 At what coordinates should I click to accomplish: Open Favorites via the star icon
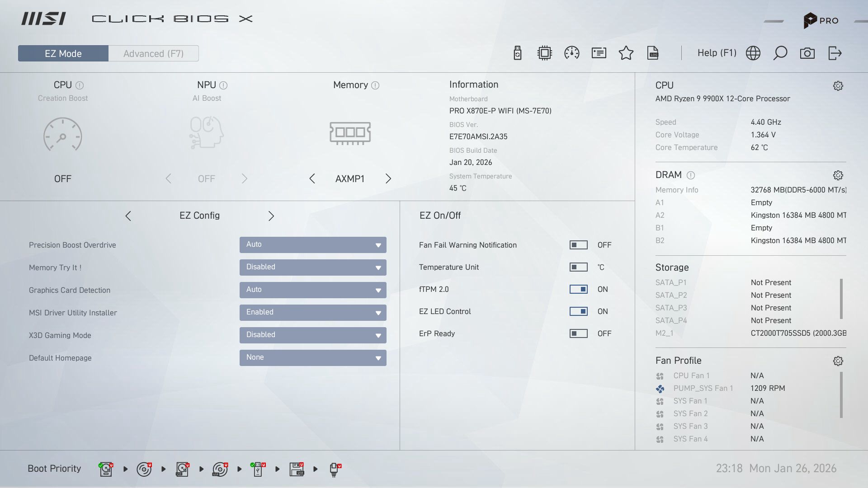point(626,53)
